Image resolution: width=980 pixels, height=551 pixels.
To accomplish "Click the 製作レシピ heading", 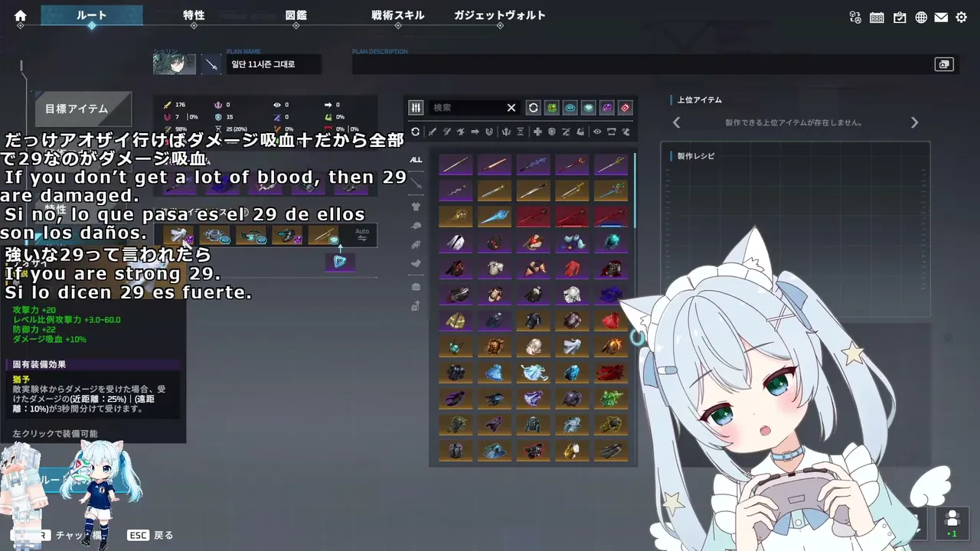I will tap(696, 156).
